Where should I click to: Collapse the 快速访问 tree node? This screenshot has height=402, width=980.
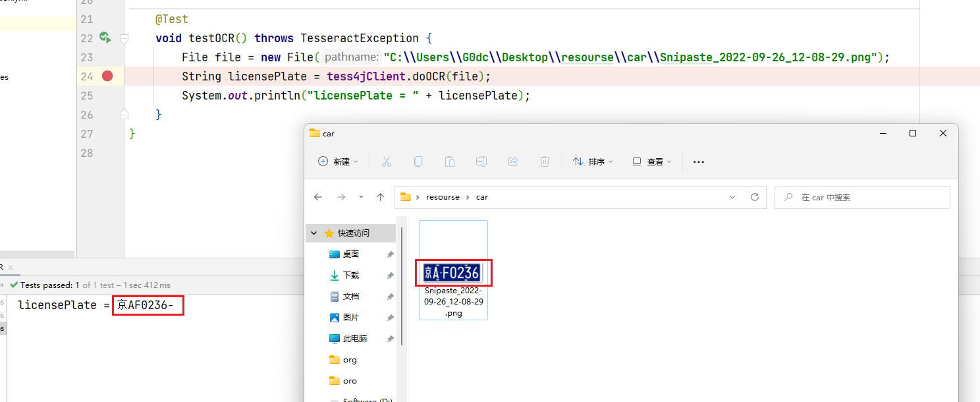[313, 233]
